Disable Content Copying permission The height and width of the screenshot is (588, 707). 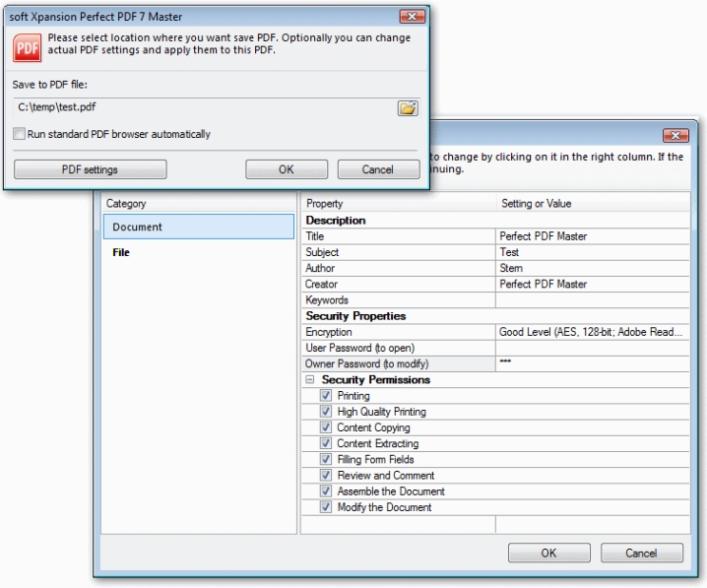pyautogui.click(x=325, y=427)
